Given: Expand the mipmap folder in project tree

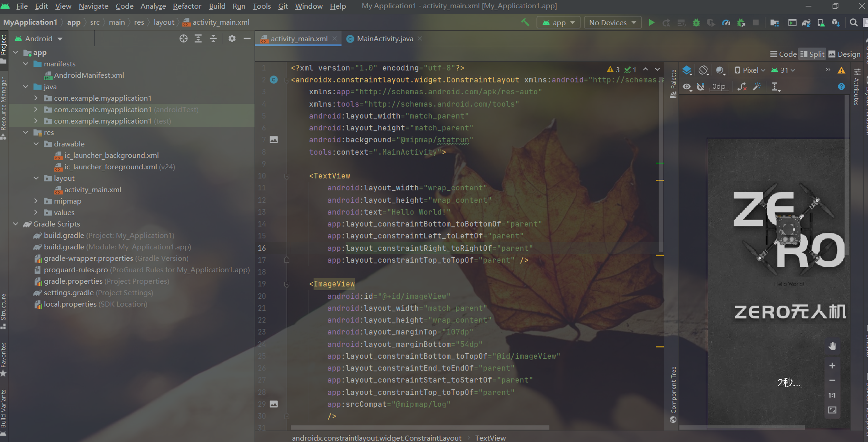Looking at the screenshot, I should coord(36,201).
